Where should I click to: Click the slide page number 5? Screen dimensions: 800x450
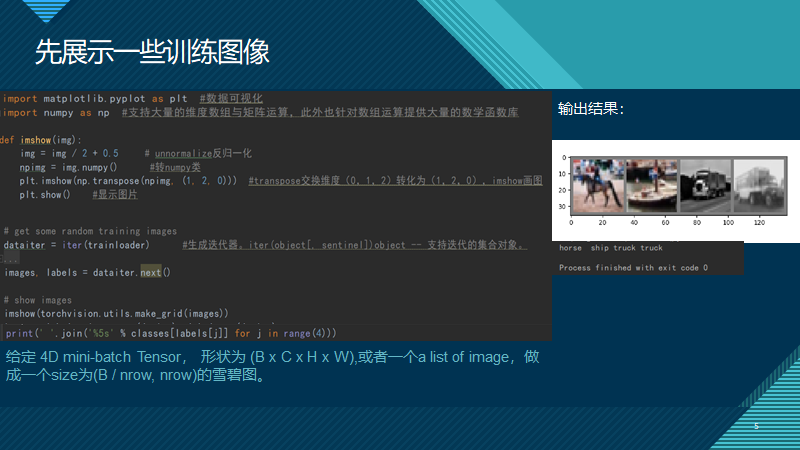point(757,426)
